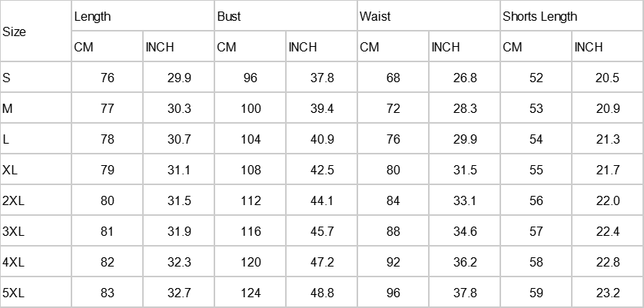
Task: Select the Bust inch value 48.8
Action: tap(321, 293)
